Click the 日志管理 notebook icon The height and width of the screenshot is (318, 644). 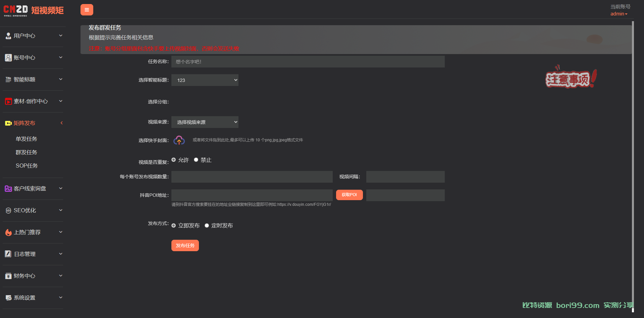pos(8,254)
